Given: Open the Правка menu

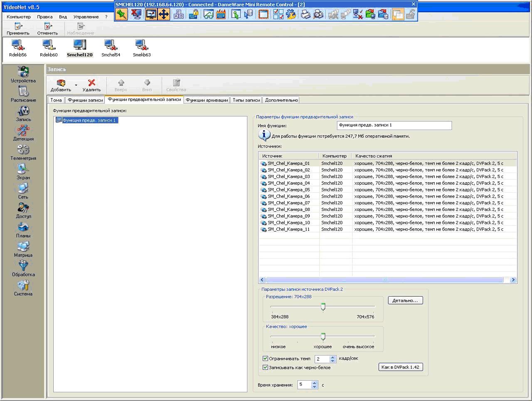Looking at the screenshot, I should (x=44, y=17).
